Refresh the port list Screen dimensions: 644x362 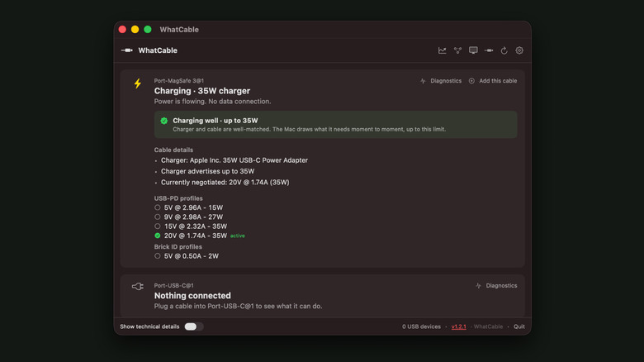point(504,50)
